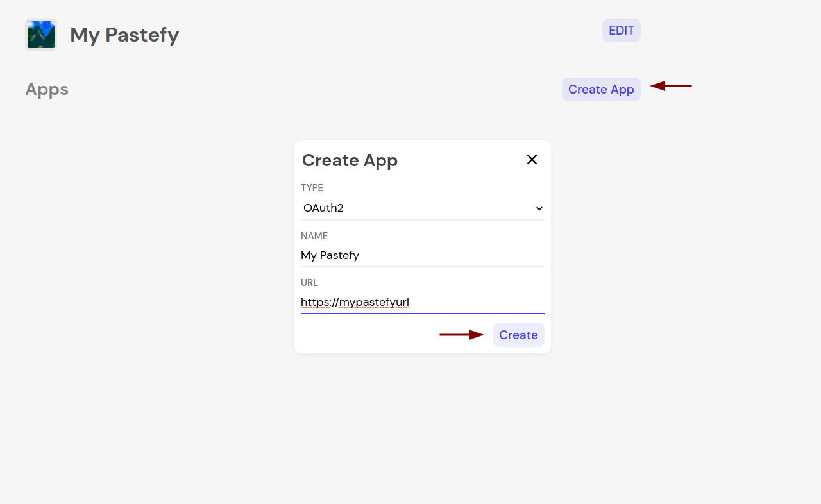Focus the URL input field

coord(475,302)
